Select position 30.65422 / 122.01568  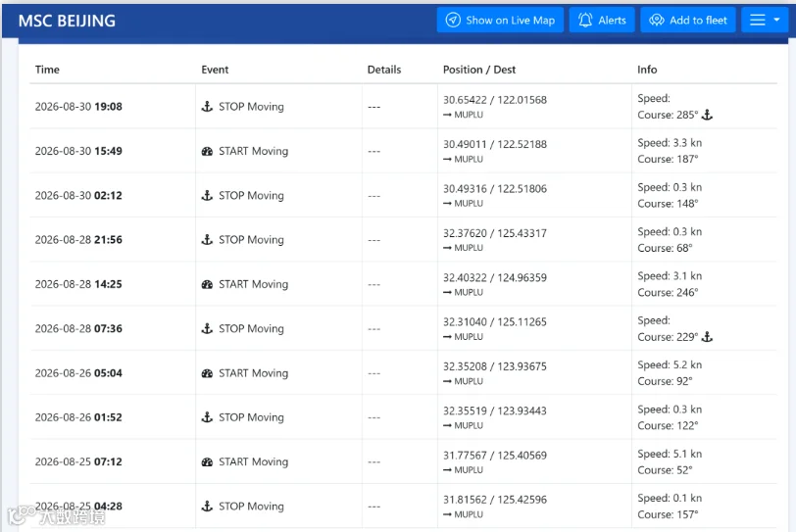(x=495, y=100)
